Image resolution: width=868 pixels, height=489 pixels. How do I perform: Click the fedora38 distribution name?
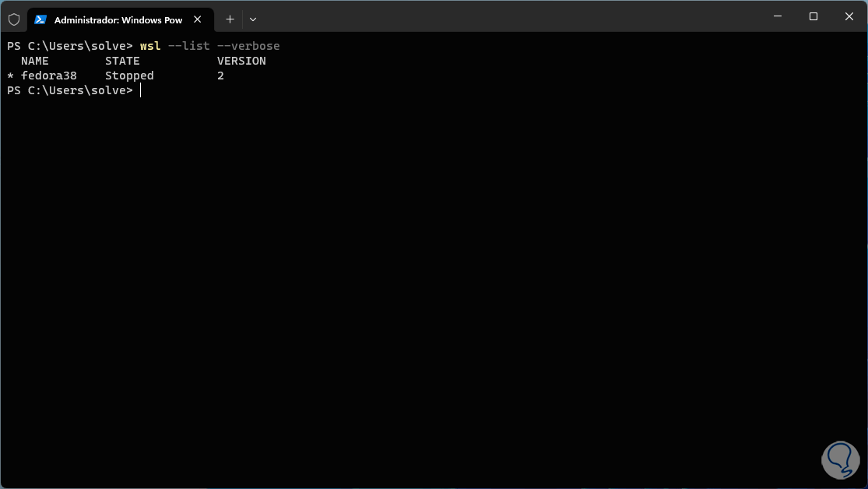pos(49,76)
